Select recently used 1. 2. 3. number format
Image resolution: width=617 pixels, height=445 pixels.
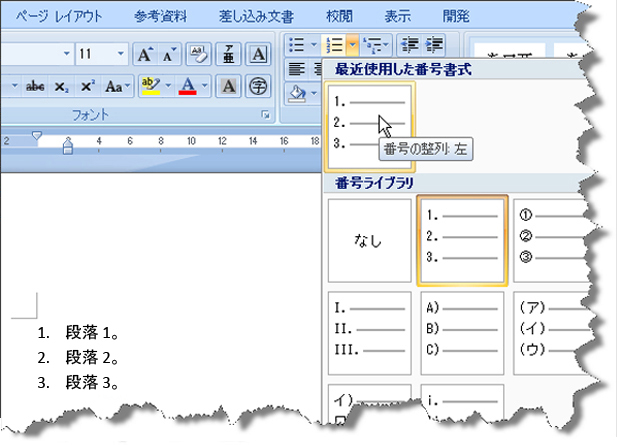(369, 127)
